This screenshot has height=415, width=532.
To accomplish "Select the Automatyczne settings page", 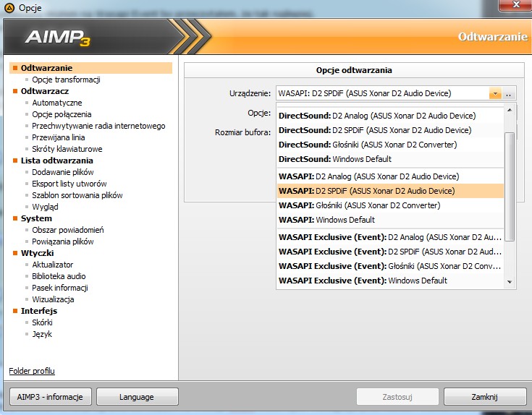I will tap(57, 103).
